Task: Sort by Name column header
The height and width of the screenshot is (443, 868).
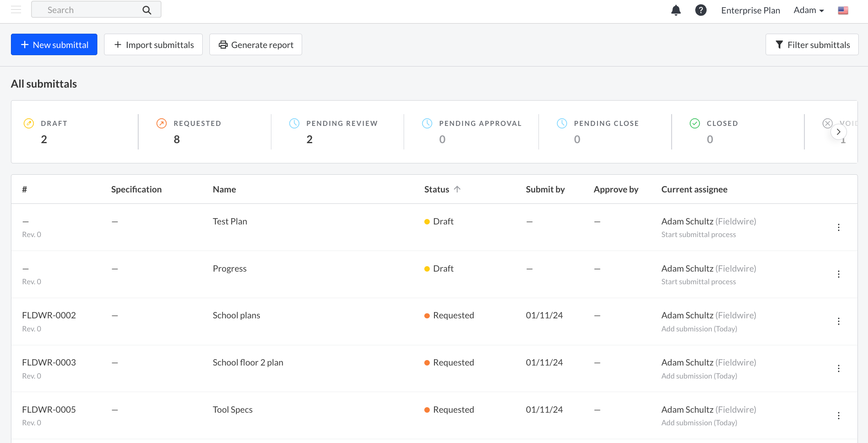Action: tap(224, 189)
